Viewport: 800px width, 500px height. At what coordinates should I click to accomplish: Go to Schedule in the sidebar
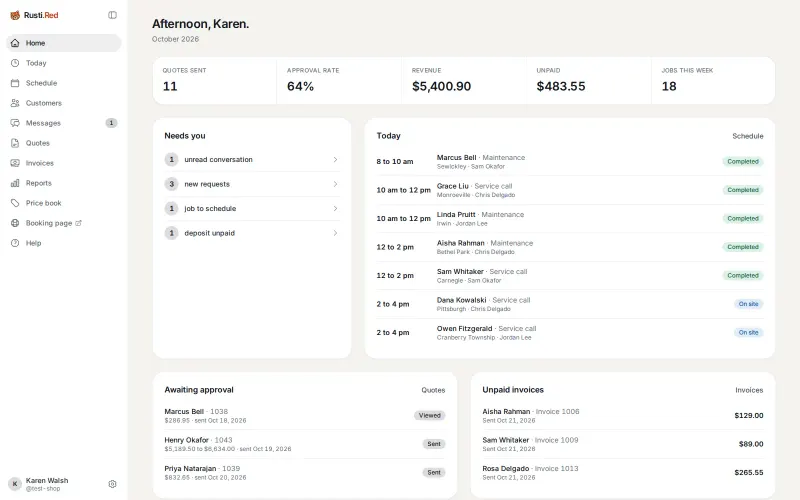tap(64, 83)
